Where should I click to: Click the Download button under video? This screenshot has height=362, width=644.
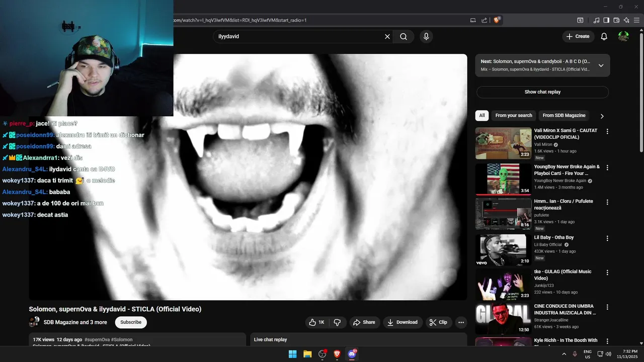coord(402,322)
